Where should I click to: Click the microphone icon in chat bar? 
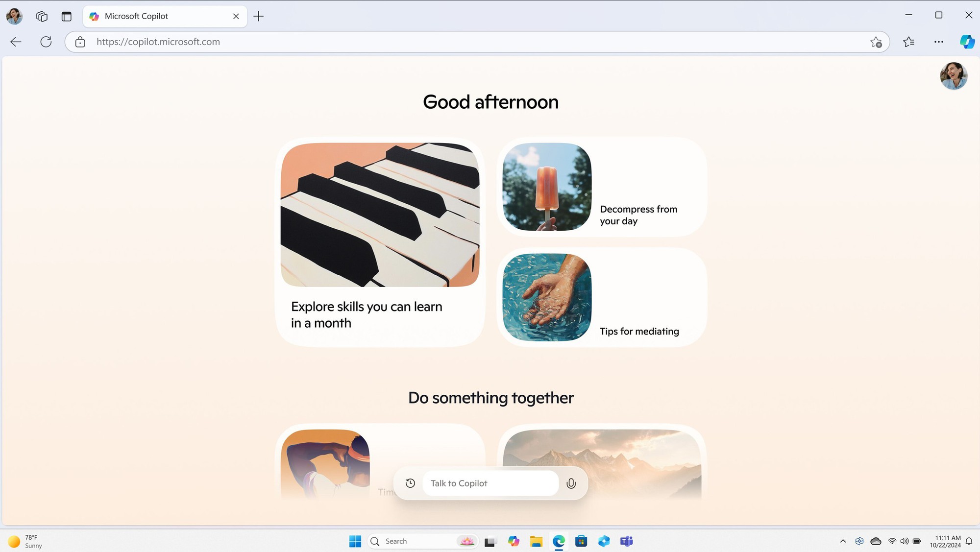point(571,482)
